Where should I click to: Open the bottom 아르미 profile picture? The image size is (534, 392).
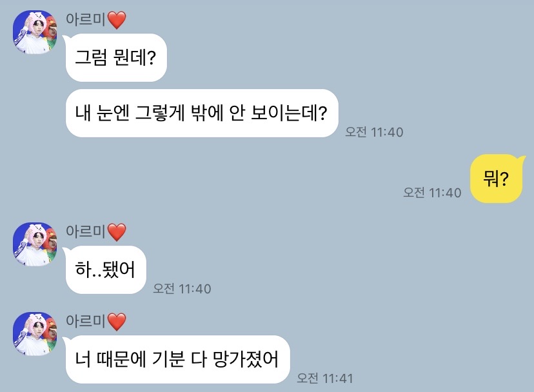tap(35, 334)
